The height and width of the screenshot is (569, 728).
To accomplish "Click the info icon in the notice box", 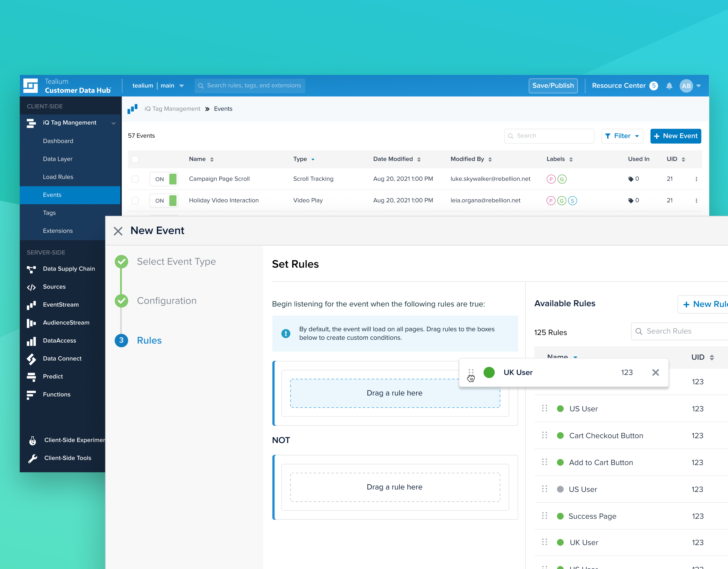I will [286, 334].
